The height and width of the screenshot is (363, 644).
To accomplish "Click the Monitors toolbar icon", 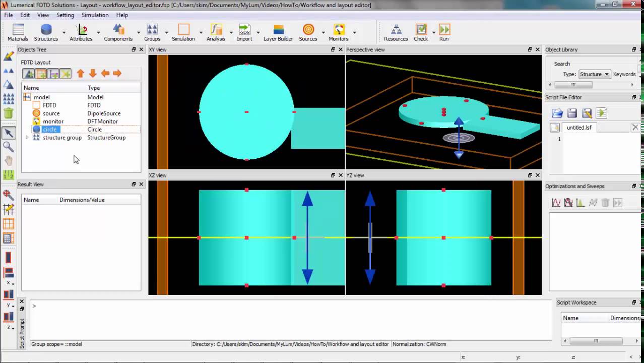I will click(x=339, y=32).
